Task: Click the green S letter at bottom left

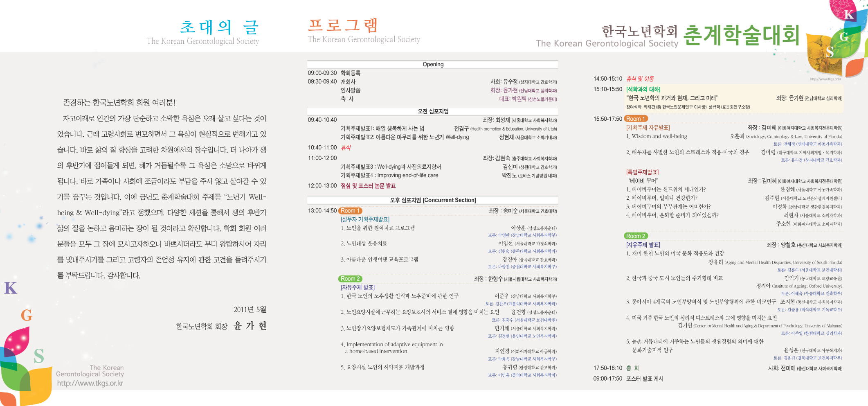Action: click(39, 356)
